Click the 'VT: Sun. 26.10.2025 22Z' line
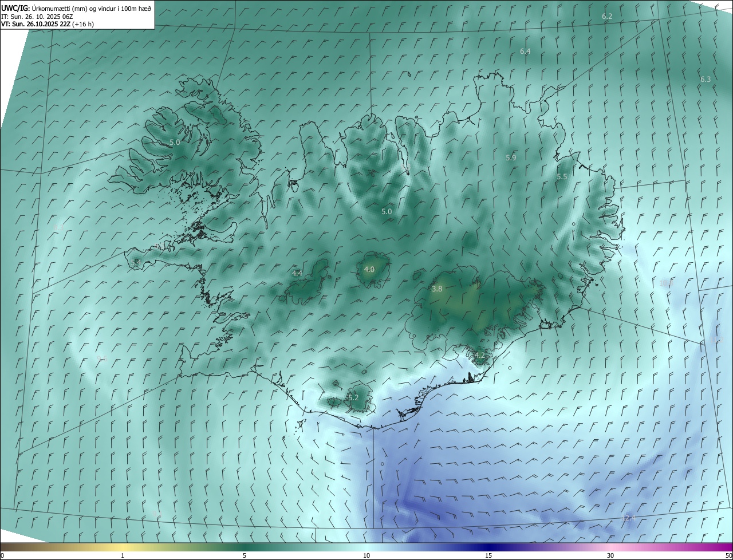733x560 pixels. (48, 24)
